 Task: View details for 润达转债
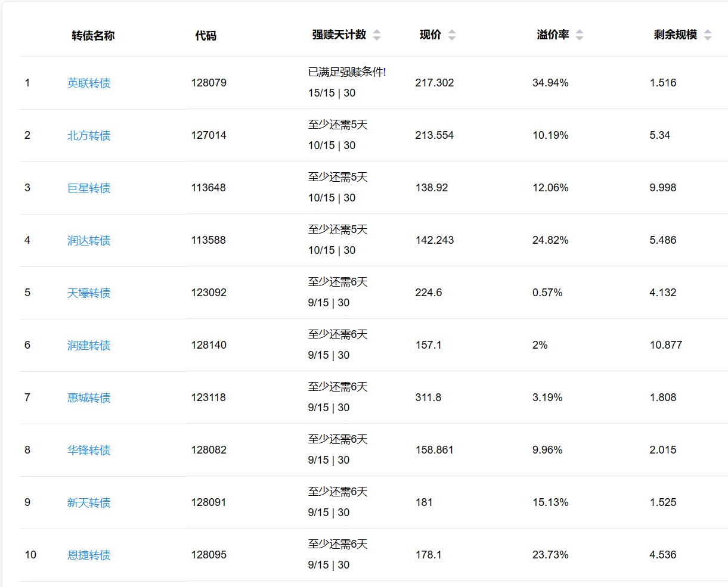89,241
